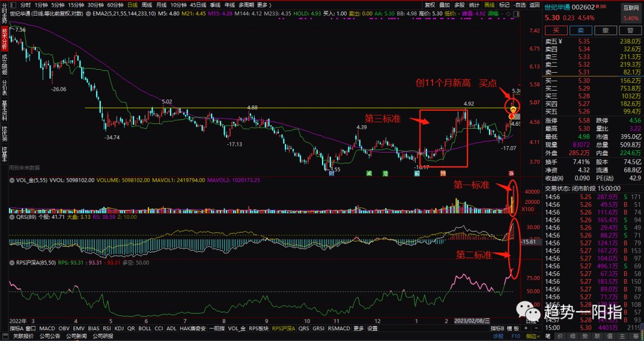
Task: Select the 年线 yearly period
Action: click(x=230, y=5)
